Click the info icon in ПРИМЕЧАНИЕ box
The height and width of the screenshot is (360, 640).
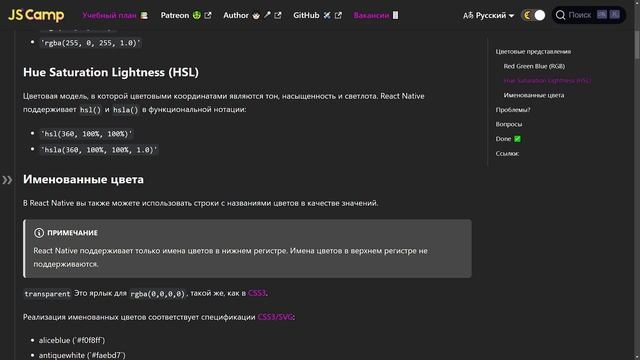click(39, 233)
